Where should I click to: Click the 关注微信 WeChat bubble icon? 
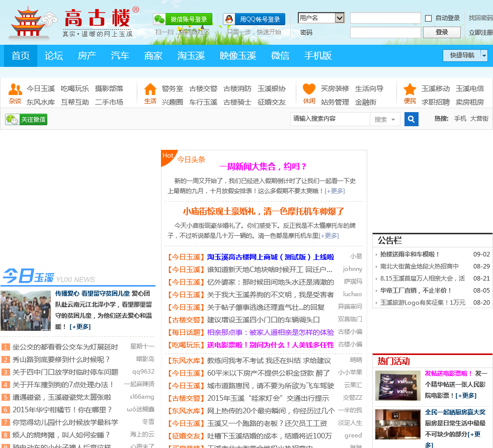[12, 119]
